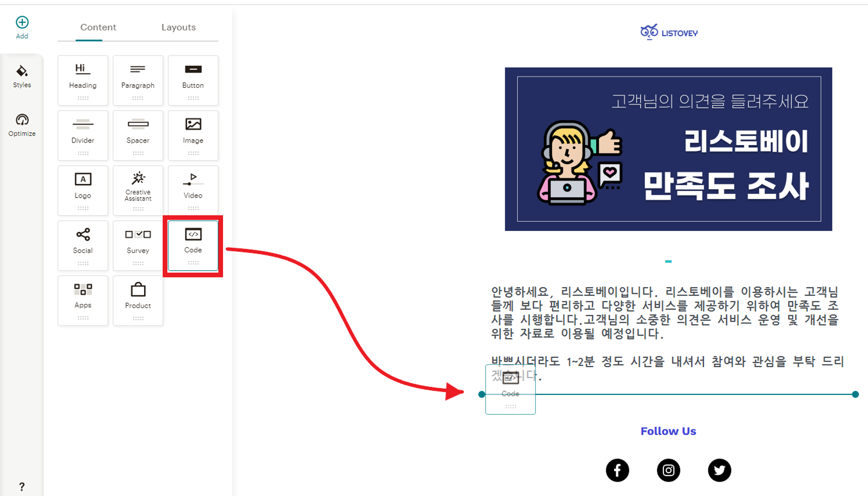Viewport: 868px width, 496px height.
Task: Switch to the Layouts tab
Action: click(x=177, y=27)
